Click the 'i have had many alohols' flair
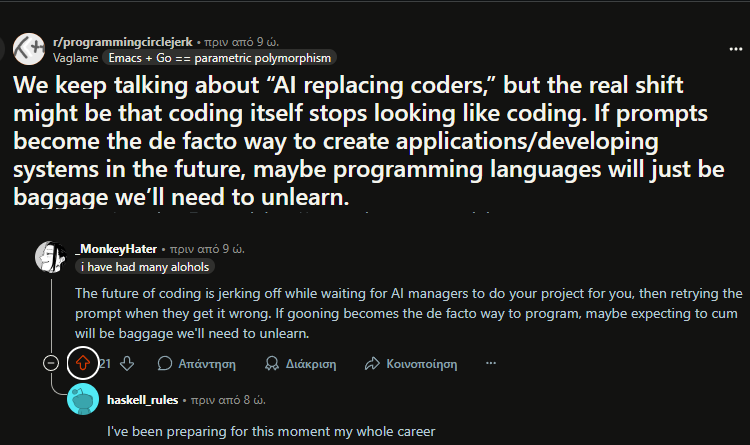 click(x=145, y=267)
